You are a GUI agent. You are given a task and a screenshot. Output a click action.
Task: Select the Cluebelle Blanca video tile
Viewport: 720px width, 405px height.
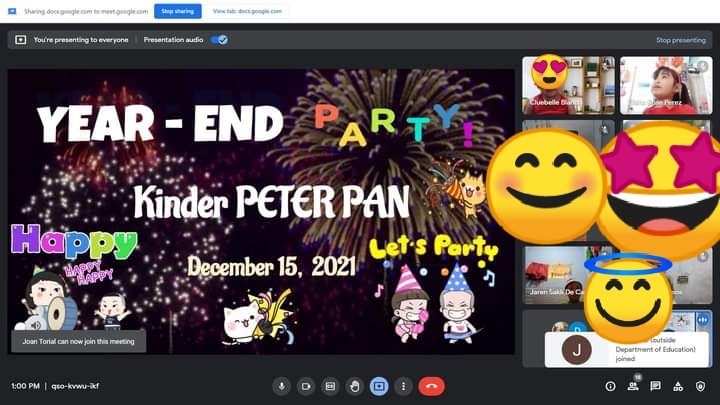568,85
